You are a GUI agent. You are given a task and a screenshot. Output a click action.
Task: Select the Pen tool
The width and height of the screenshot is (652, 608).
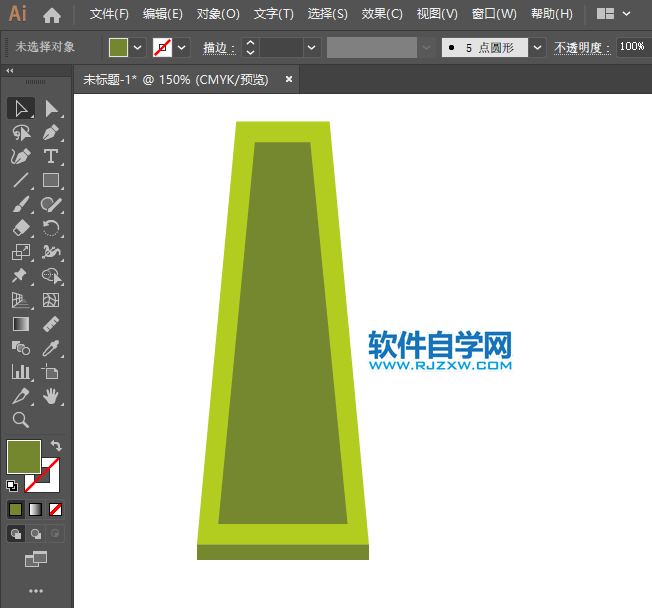click(x=51, y=133)
